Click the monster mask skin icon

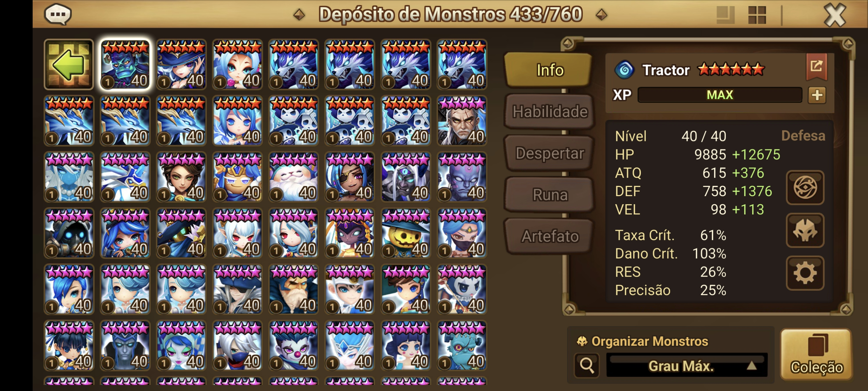pos(805,230)
